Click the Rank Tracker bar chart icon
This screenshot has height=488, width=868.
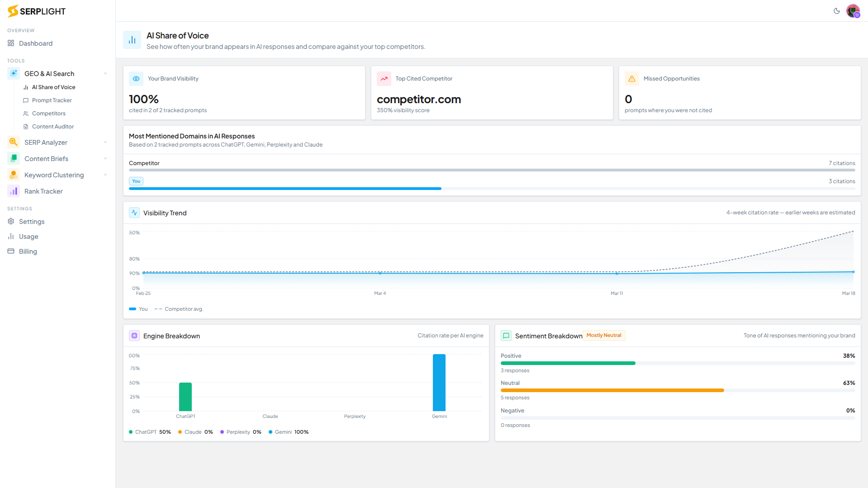point(14,191)
